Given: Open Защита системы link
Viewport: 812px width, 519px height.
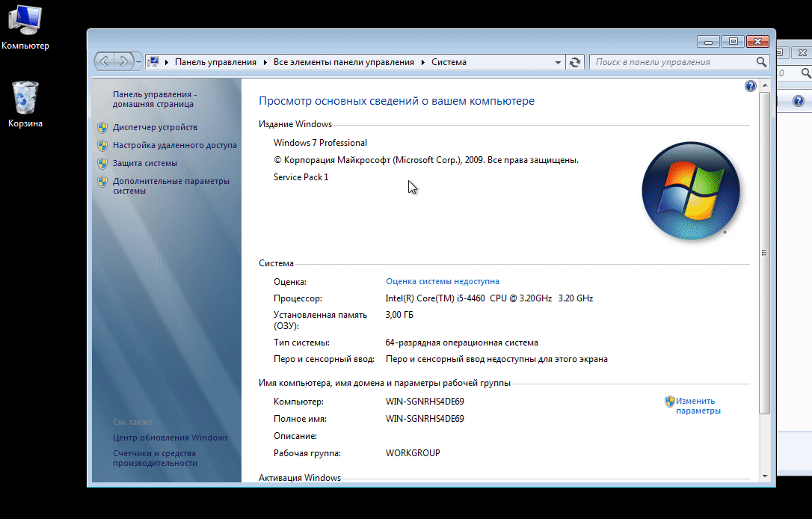Looking at the screenshot, I should pyautogui.click(x=145, y=162).
